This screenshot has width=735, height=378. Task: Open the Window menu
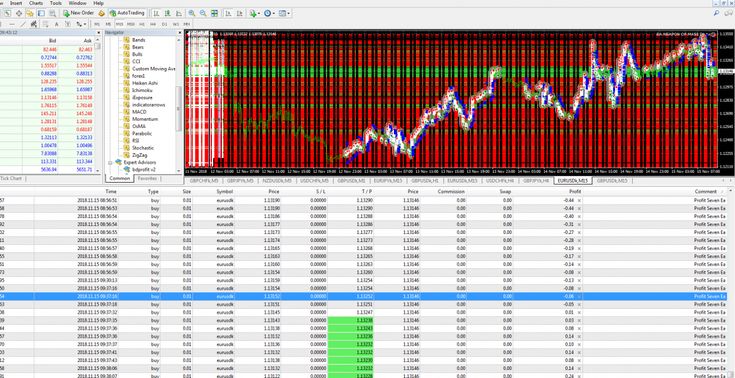[x=77, y=3]
